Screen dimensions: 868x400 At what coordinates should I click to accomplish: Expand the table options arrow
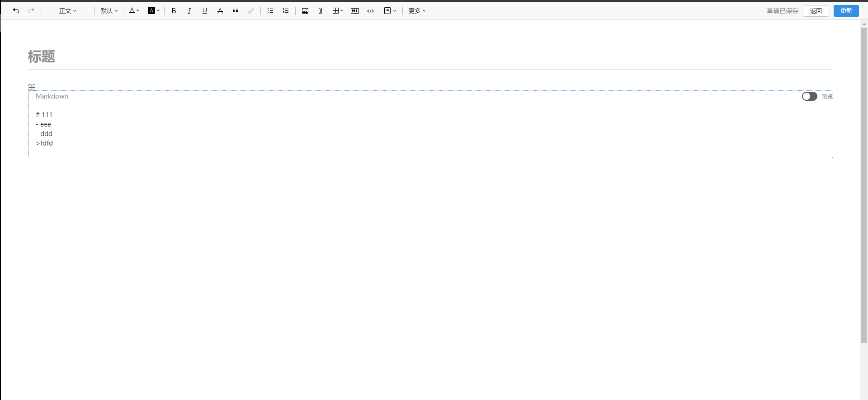coord(342,11)
